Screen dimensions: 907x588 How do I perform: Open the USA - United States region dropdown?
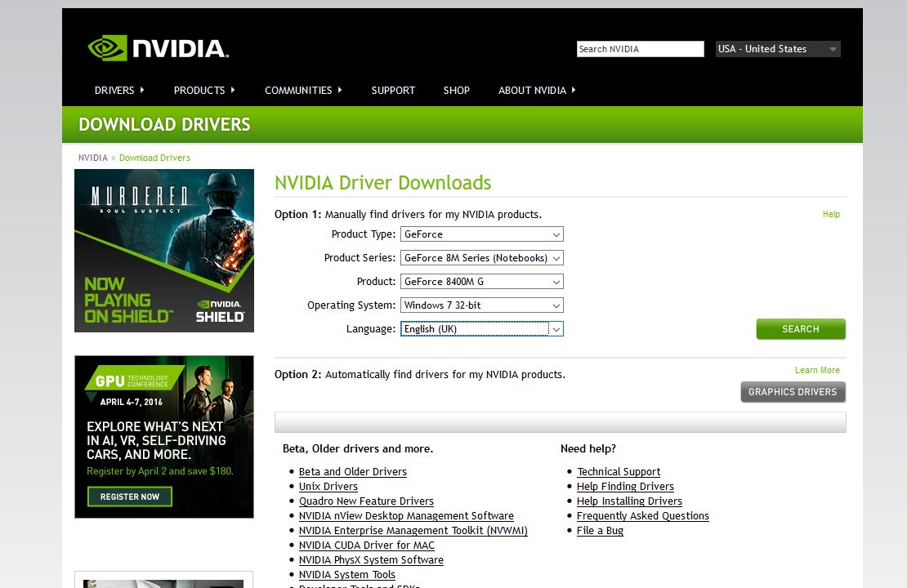[778, 49]
